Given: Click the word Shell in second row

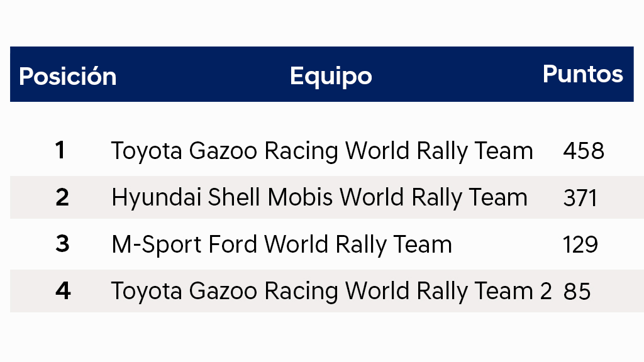Looking at the screenshot, I should tap(234, 197).
